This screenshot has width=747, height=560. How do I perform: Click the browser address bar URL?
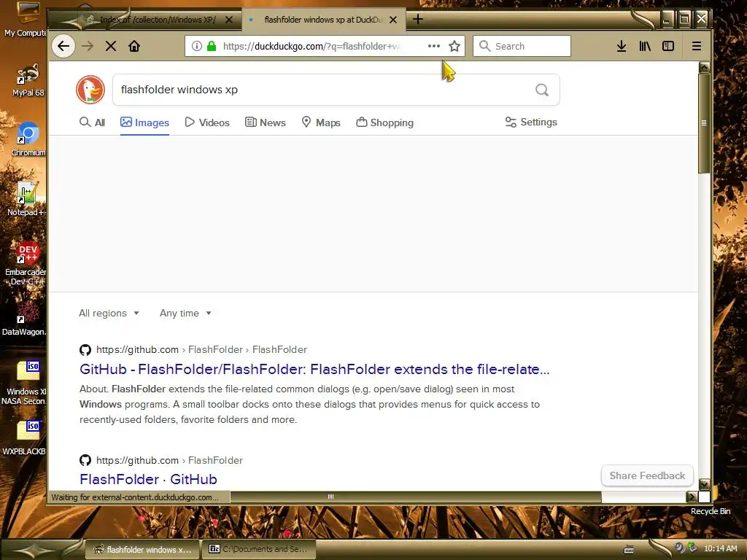[311, 46]
